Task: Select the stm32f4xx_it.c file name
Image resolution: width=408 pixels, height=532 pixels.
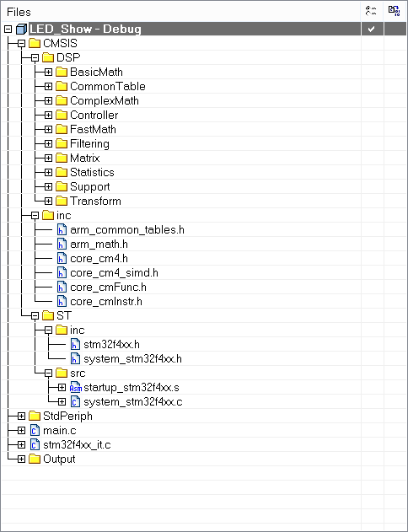Action: pos(77,445)
